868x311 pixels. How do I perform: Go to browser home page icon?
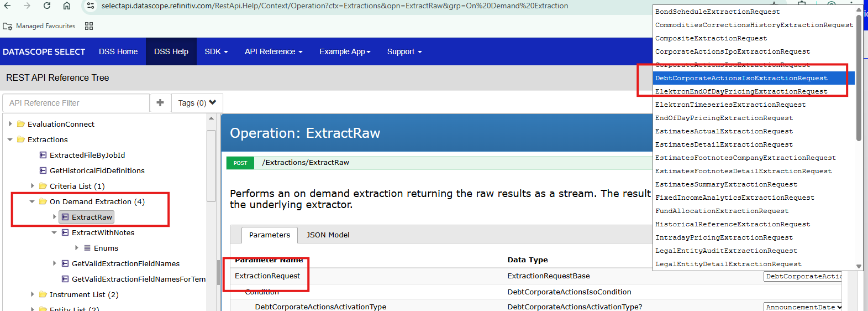[67, 6]
